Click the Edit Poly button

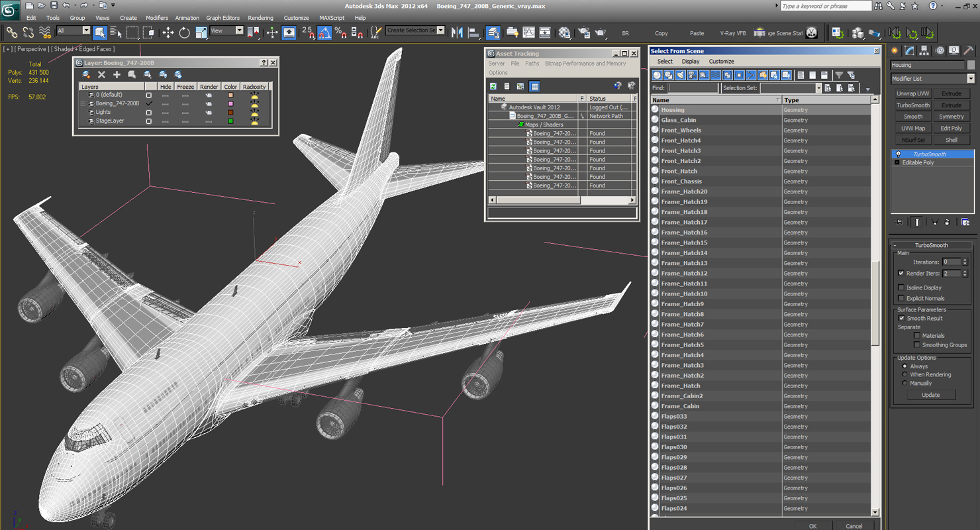(952, 129)
